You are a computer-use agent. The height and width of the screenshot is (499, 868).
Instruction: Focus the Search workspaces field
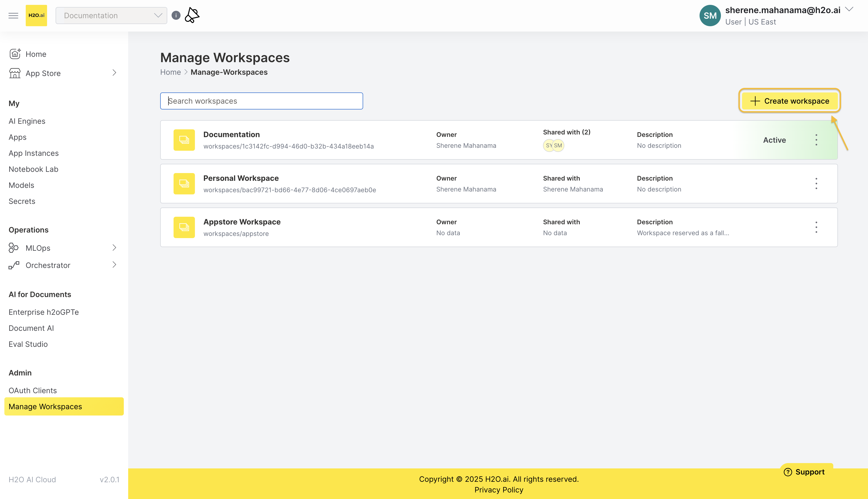pos(261,101)
